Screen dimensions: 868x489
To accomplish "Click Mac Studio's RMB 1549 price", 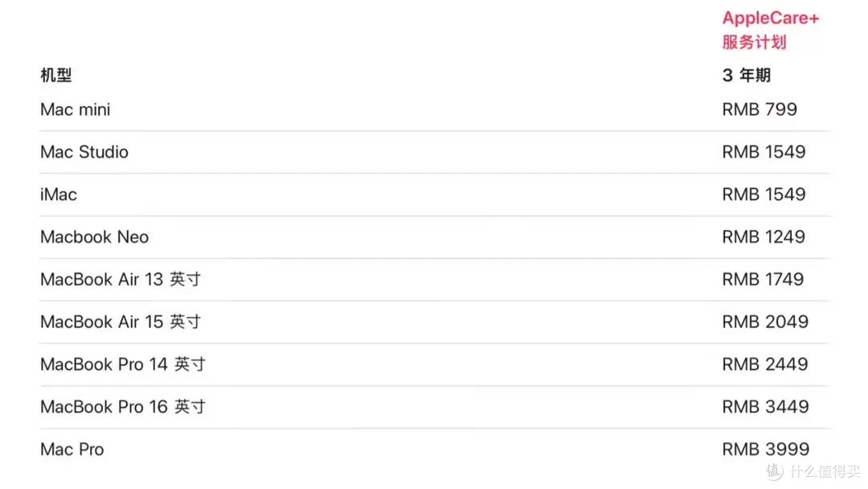I will pos(764,152).
